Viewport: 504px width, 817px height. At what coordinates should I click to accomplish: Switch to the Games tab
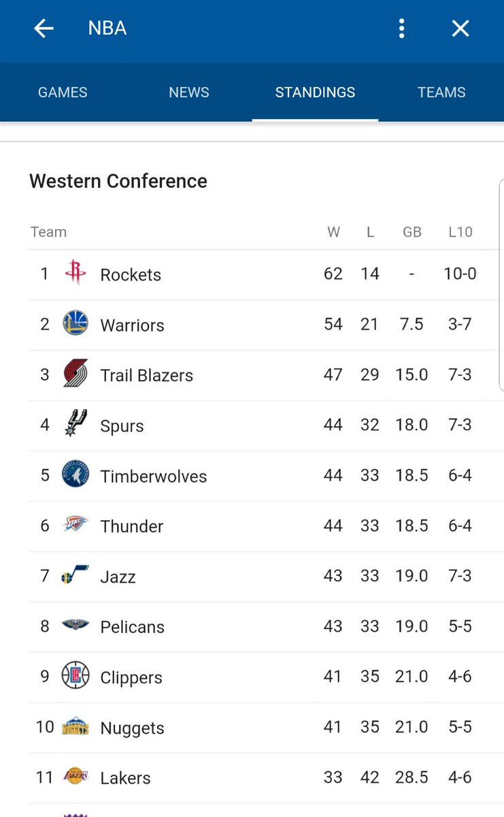click(x=63, y=93)
